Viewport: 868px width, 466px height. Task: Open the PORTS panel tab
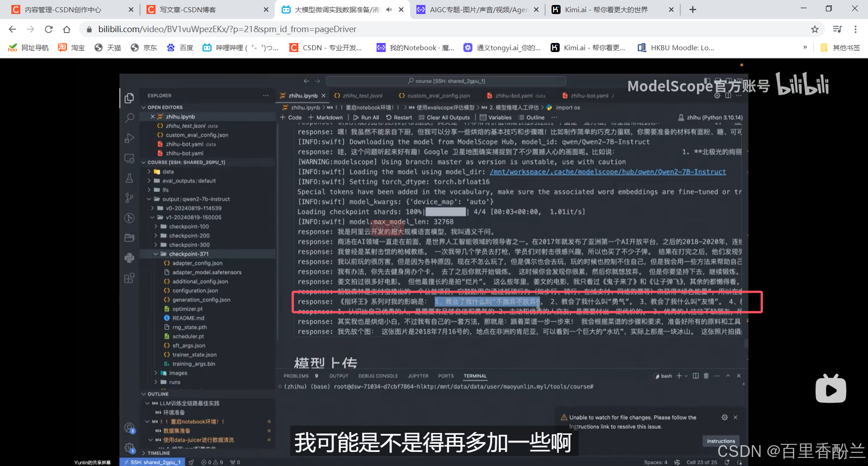point(446,376)
